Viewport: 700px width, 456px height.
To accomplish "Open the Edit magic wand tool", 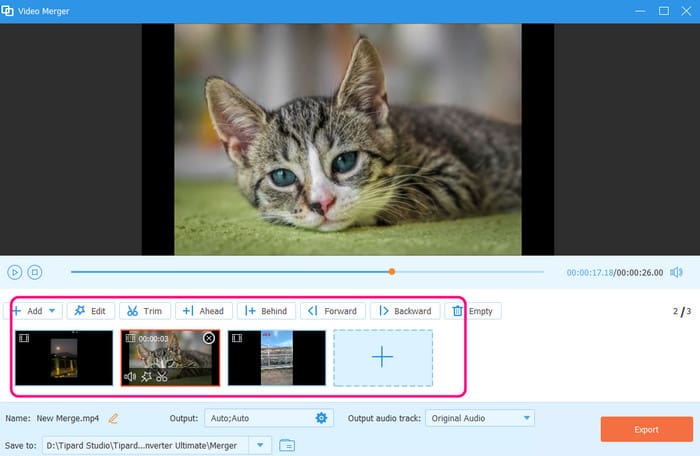I will tap(91, 311).
